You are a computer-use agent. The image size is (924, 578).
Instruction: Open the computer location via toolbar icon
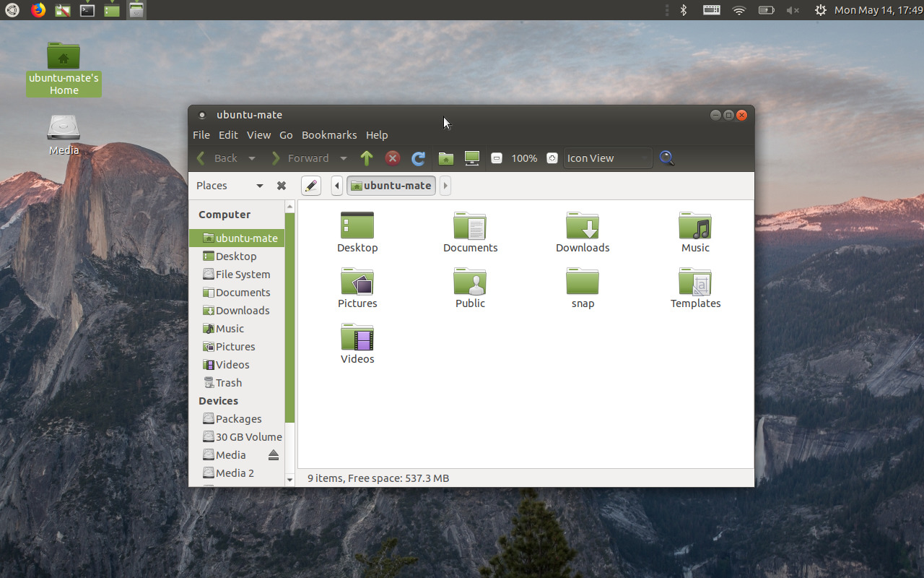(x=471, y=158)
